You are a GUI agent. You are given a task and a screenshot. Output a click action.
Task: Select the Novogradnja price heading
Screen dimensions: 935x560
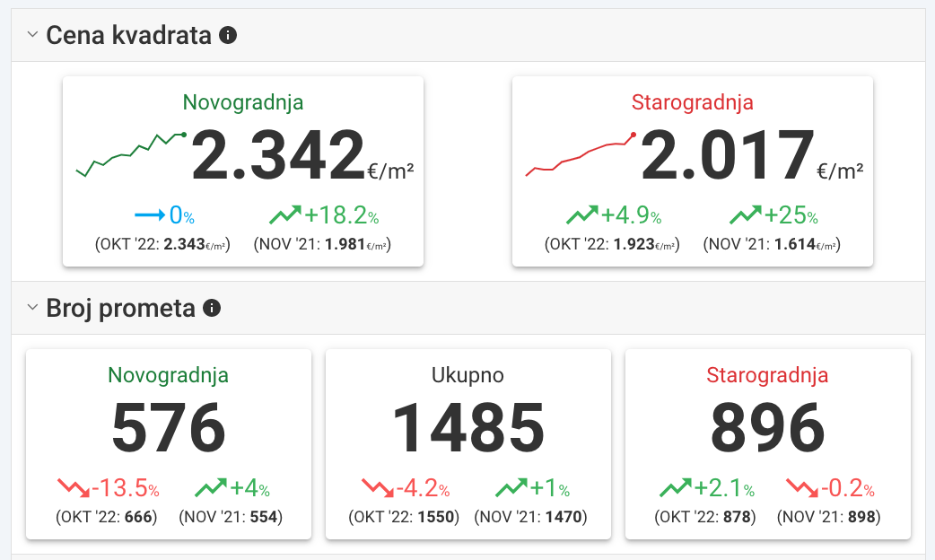[x=243, y=102]
